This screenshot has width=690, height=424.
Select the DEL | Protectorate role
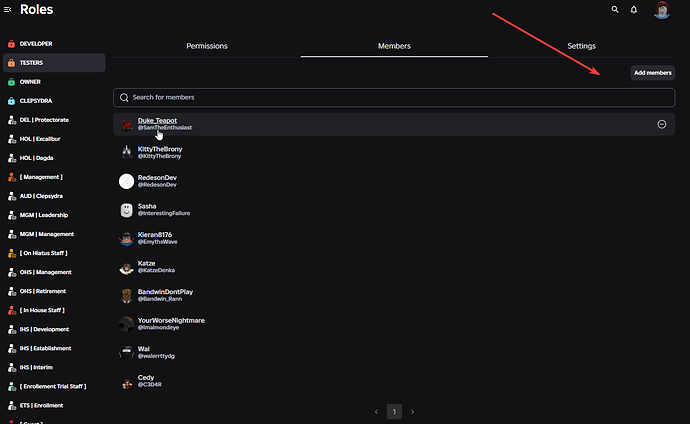pyautogui.click(x=54, y=120)
